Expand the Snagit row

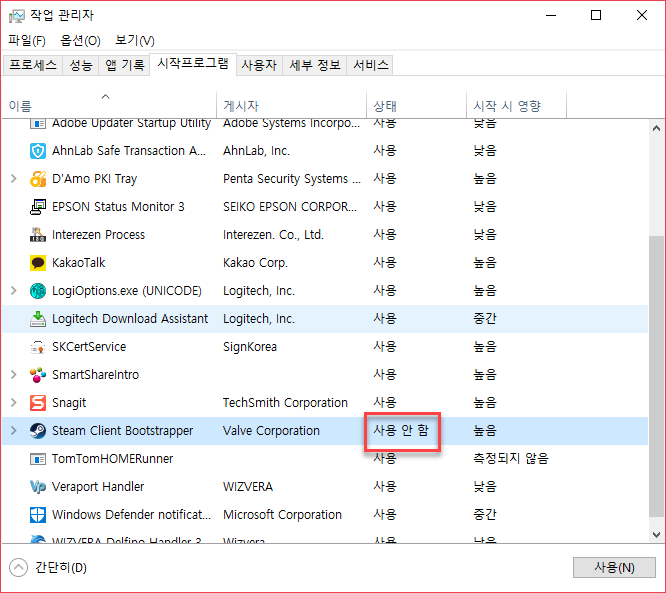point(14,402)
